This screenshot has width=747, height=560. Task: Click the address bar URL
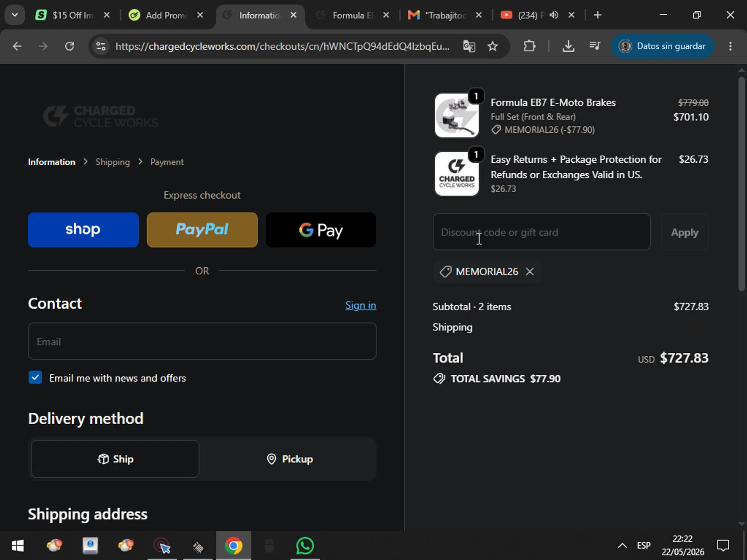coord(282,46)
